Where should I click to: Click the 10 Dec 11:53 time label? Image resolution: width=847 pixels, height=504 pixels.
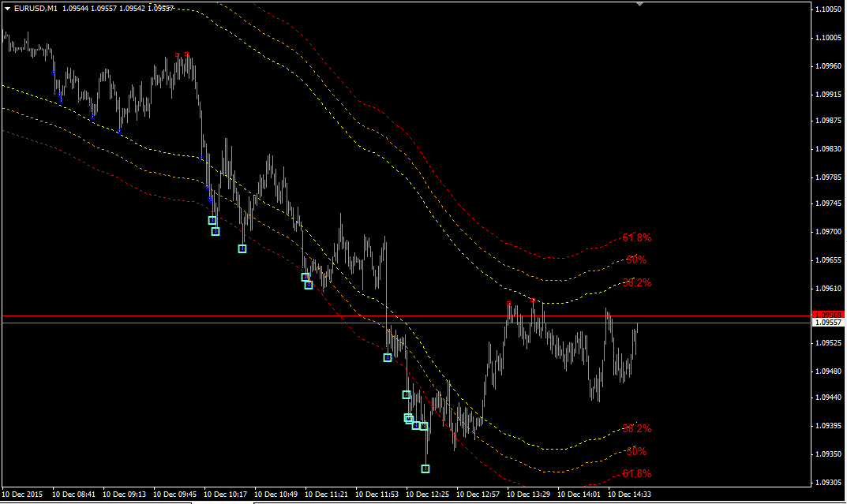377,495
